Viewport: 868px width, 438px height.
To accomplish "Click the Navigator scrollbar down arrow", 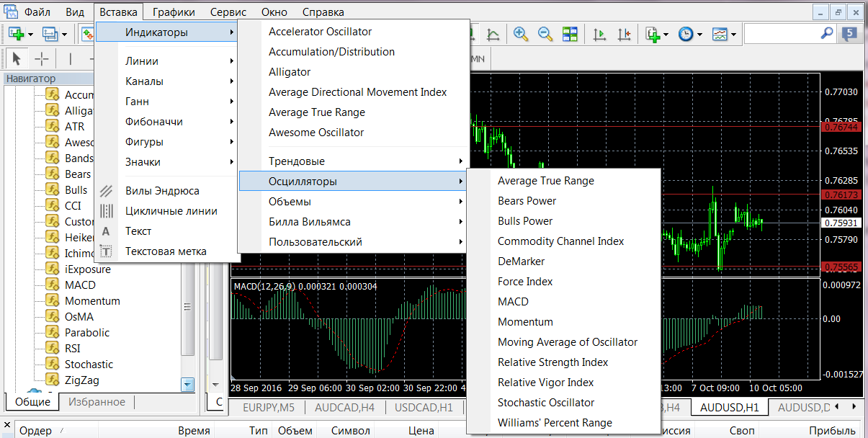I will coord(188,385).
